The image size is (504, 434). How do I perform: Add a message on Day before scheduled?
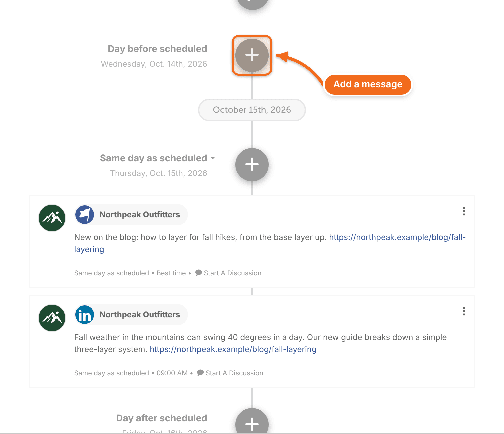pos(252,55)
